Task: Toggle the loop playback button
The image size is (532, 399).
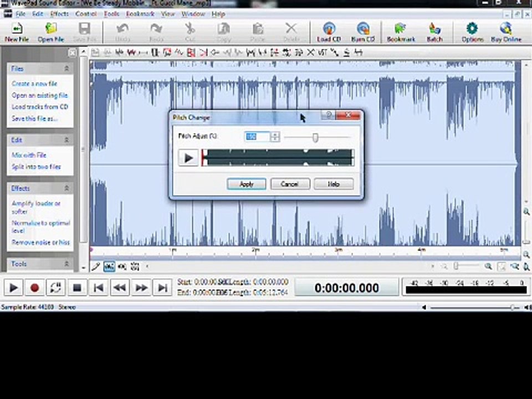Action: 55,288
